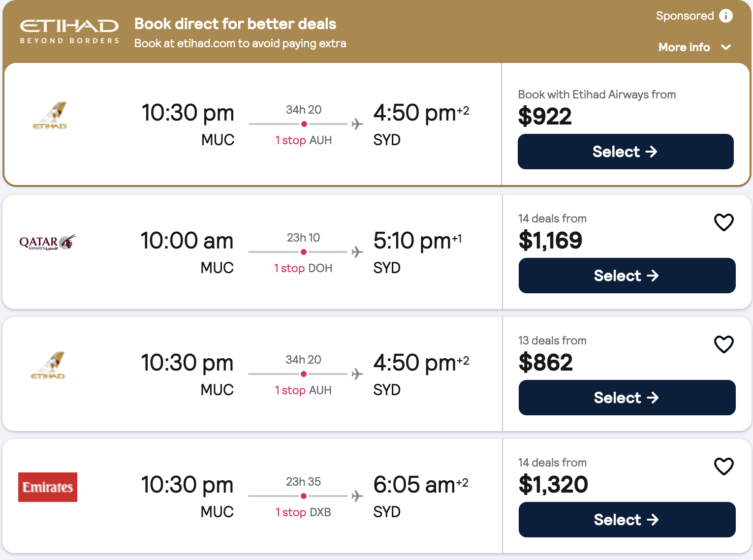Screen dimensions: 753x560
Task: Click the Etihad logo on $862 flight
Action: point(48,366)
